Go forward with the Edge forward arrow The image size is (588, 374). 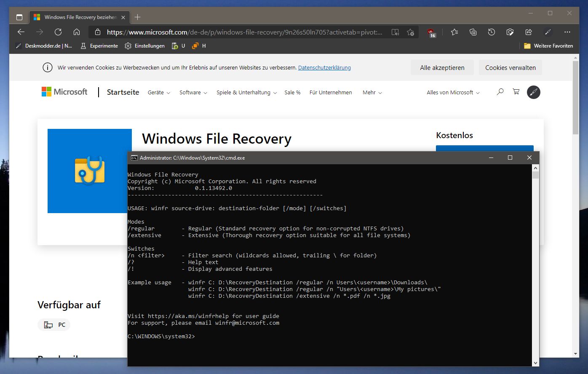click(40, 32)
